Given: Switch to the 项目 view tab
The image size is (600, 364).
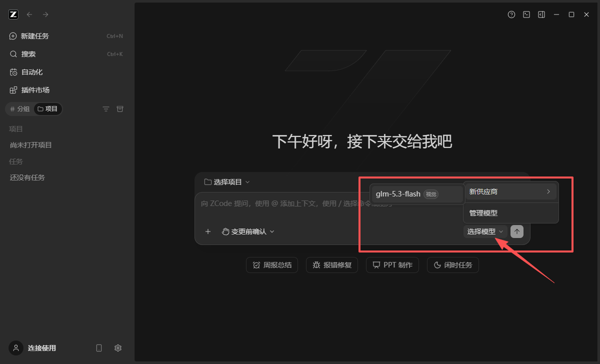Looking at the screenshot, I should [48, 109].
